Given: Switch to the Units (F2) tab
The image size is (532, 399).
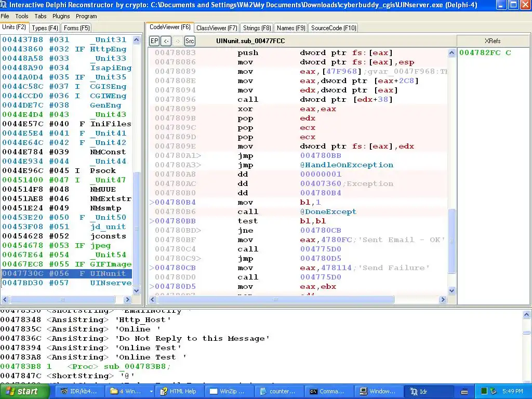Looking at the screenshot, I should click(14, 27).
